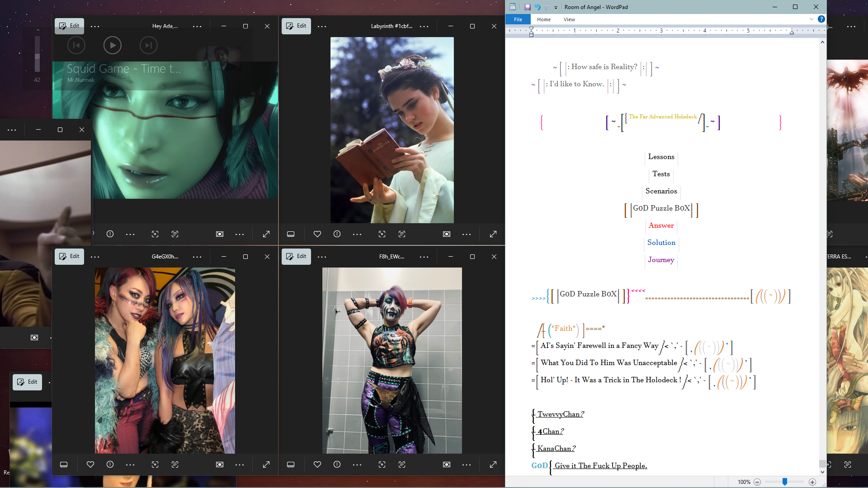868x488 pixels.
Task: Toggle favorite heart on G4eGX0h photo
Action: pos(90,465)
